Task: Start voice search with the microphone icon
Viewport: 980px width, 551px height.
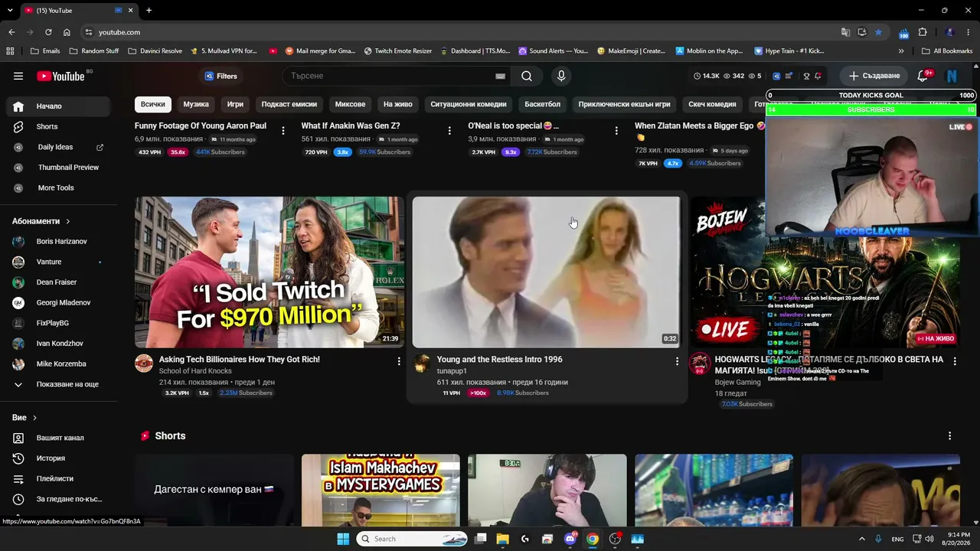Action: click(x=561, y=76)
